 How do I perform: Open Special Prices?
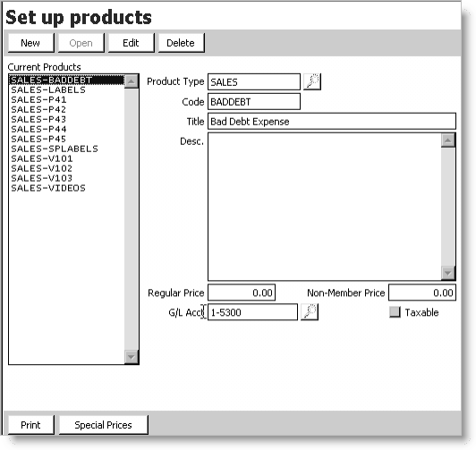coord(103,425)
